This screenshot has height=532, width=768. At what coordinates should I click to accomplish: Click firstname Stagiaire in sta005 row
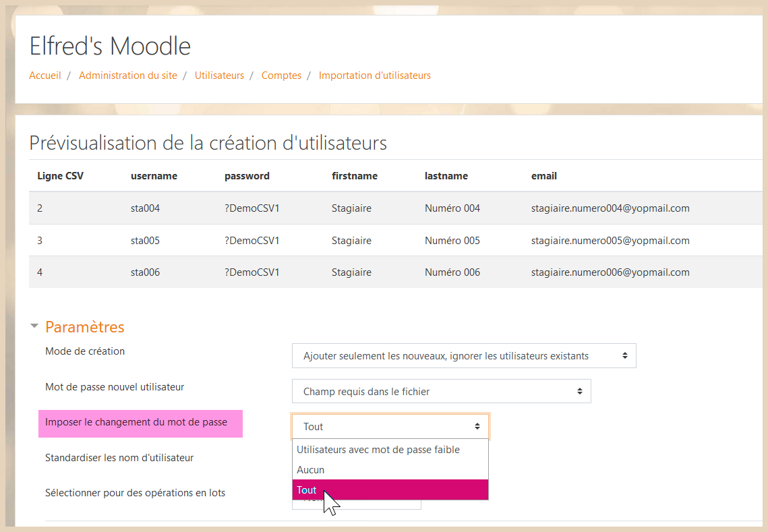pyautogui.click(x=351, y=241)
